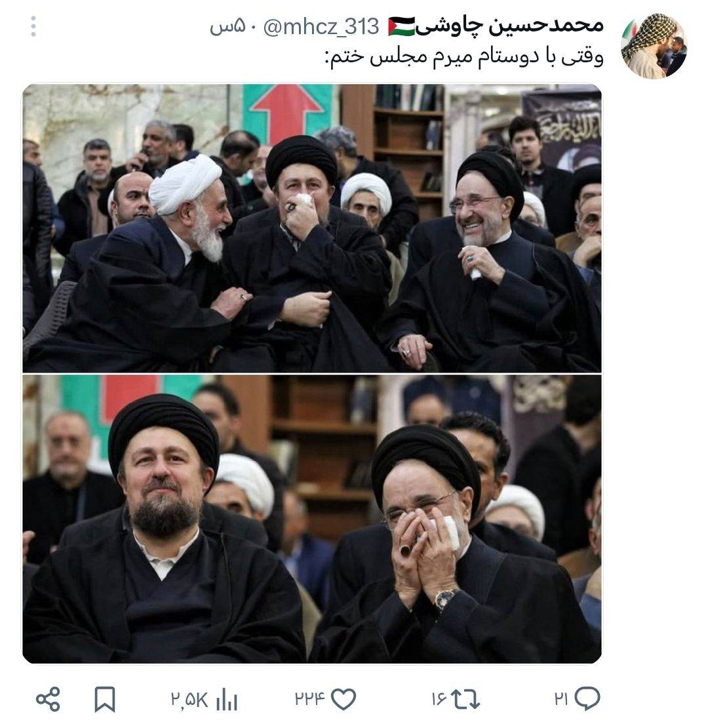The width and height of the screenshot is (708, 728).
Task: Open the reply comment bubble icon
Action: pos(587,698)
